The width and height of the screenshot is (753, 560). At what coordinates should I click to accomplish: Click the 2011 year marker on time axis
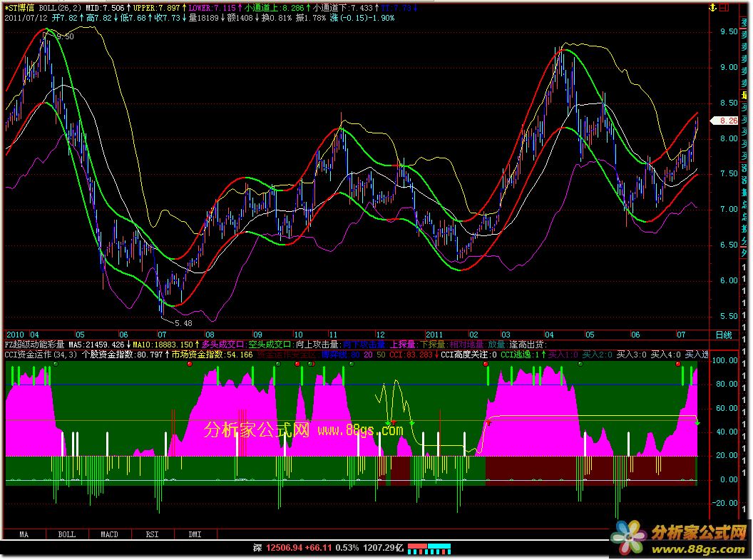click(x=434, y=335)
